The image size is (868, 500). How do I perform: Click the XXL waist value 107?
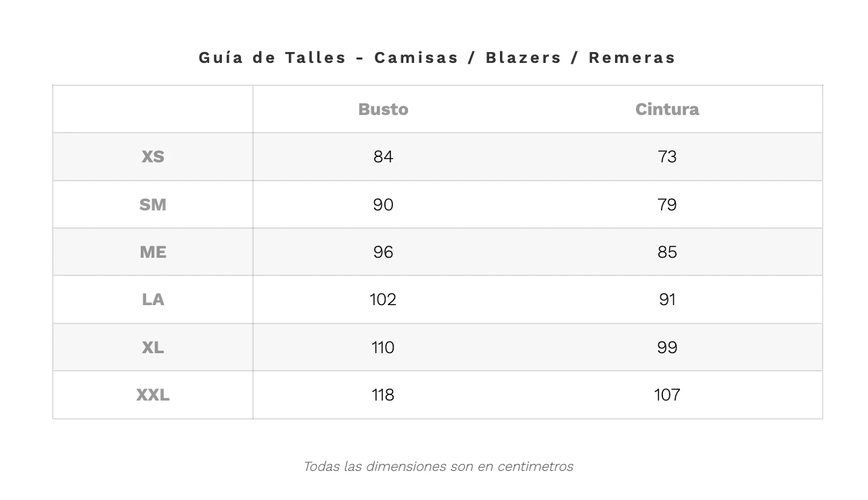tap(667, 394)
